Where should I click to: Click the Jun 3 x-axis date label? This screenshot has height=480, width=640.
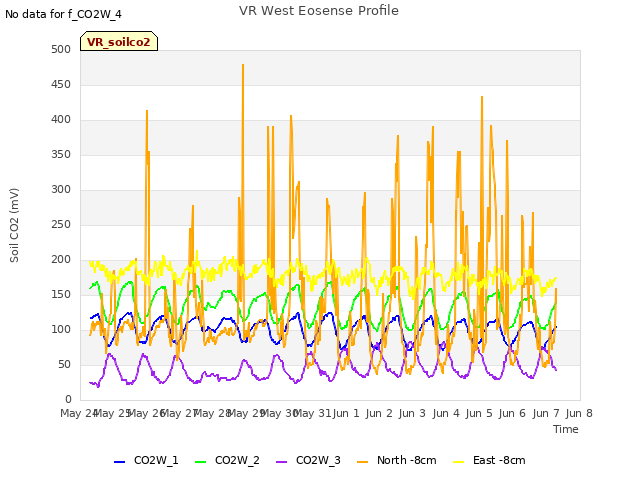pos(412,413)
